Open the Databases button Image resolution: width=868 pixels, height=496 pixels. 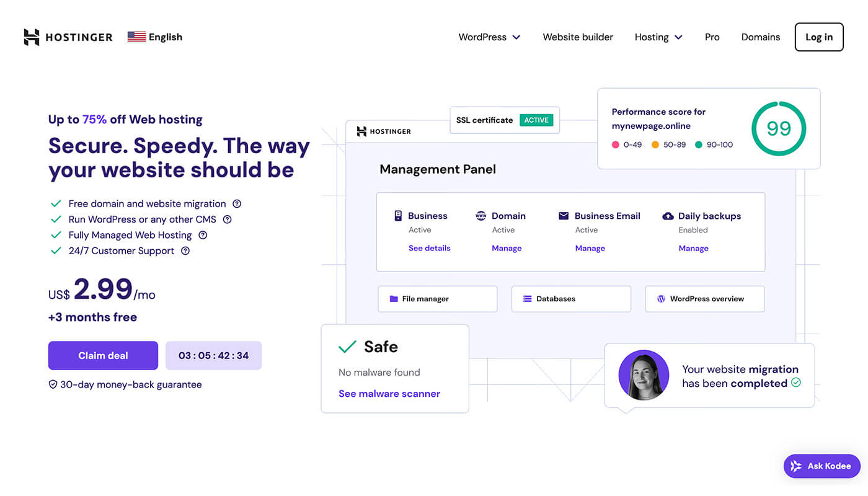pos(571,299)
